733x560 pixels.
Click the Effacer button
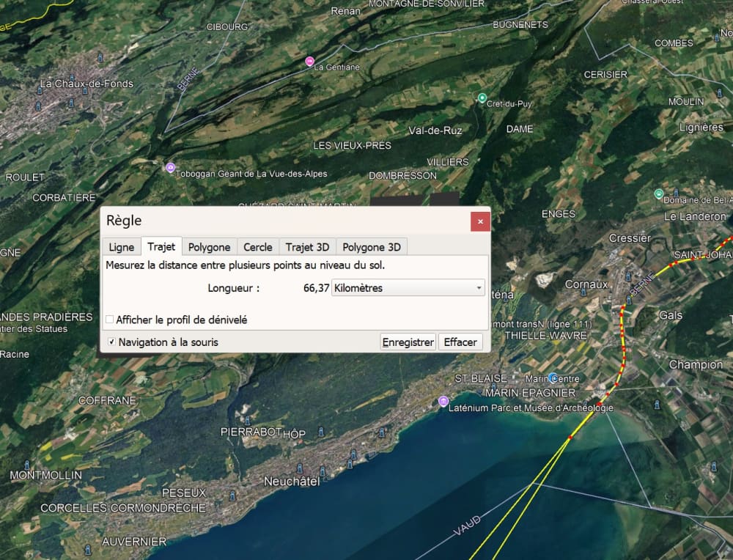pyautogui.click(x=460, y=342)
